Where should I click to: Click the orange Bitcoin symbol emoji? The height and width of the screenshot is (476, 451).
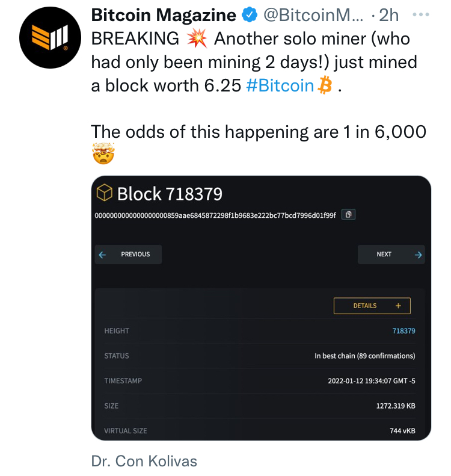click(x=325, y=85)
